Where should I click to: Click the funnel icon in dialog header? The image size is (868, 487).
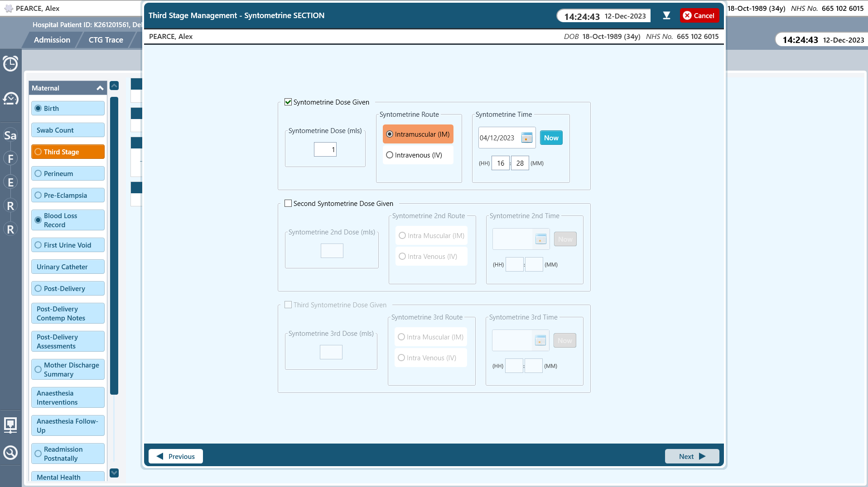click(x=666, y=15)
